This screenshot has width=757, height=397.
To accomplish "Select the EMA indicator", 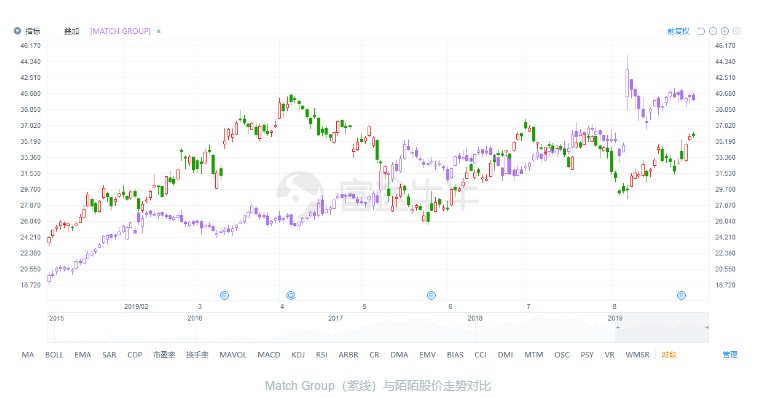I will [x=83, y=354].
